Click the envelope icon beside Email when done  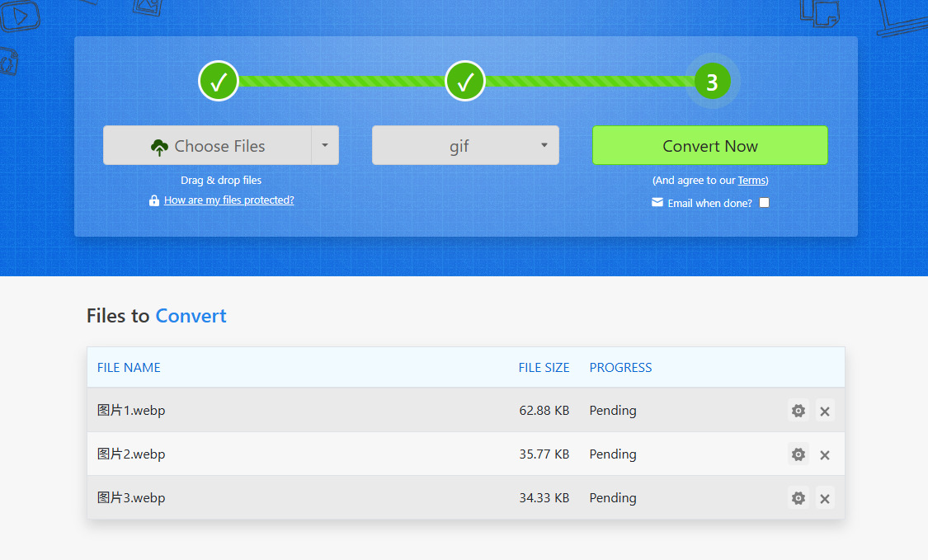click(x=657, y=202)
